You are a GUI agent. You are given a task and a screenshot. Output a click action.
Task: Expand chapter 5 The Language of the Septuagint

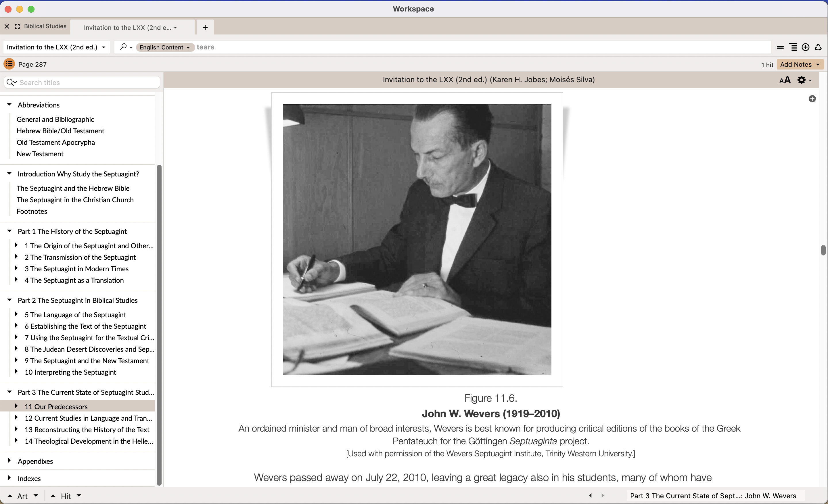[x=16, y=314]
